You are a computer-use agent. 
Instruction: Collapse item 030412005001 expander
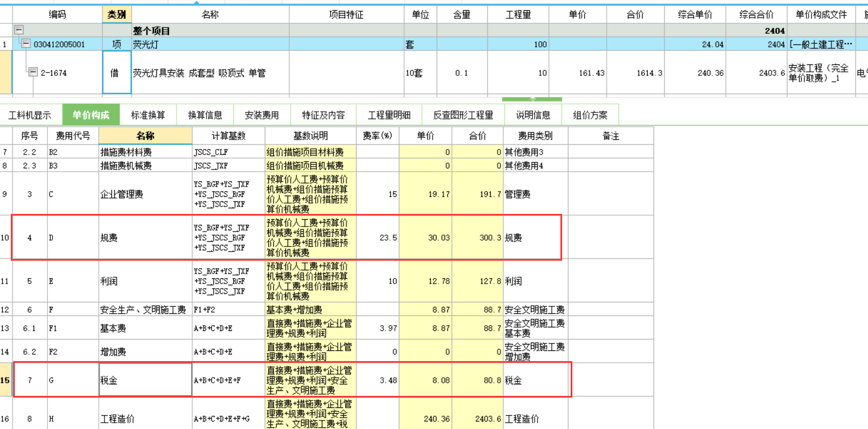click(x=26, y=44)
